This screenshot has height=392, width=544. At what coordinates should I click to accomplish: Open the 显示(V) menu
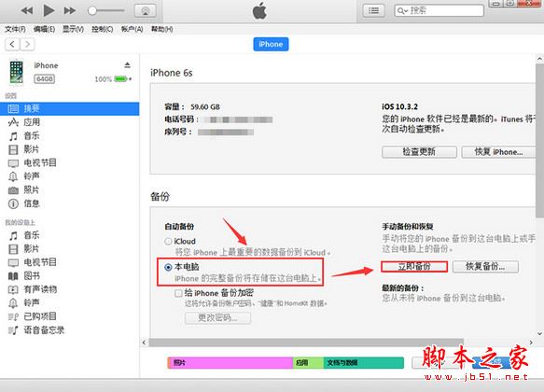[x=73, y=29]
